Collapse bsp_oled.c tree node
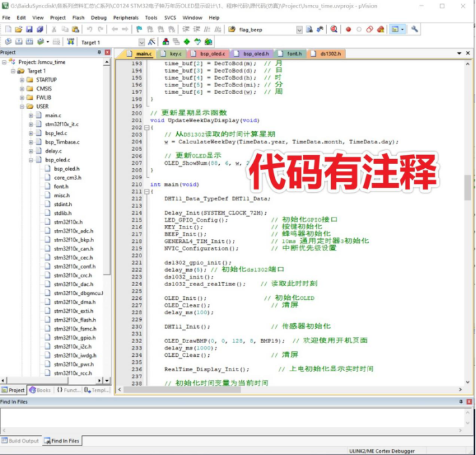The width and height of the screenshot is (476, 455). point(31,160)
